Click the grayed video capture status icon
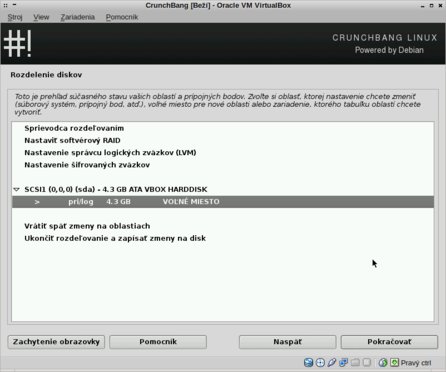446x372 pixels. [x=367, y=362]
